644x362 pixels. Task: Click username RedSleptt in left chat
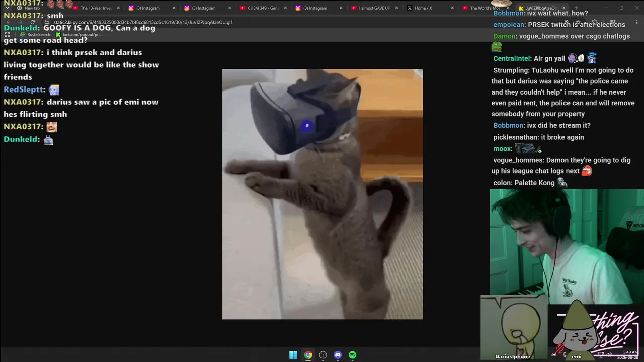23,89
